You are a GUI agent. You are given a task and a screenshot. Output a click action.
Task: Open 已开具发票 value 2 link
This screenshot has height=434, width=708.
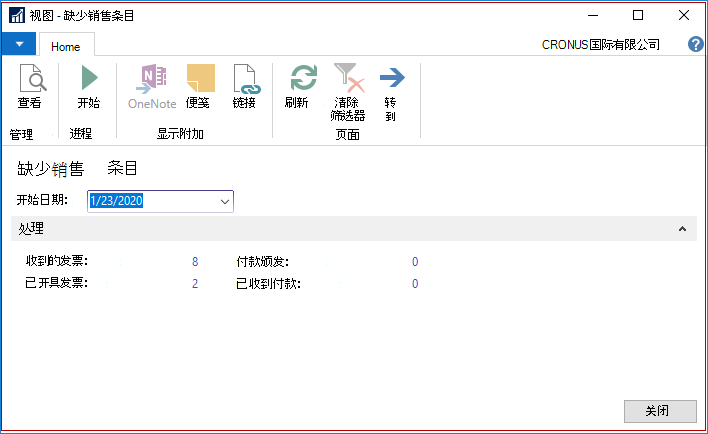195,284
